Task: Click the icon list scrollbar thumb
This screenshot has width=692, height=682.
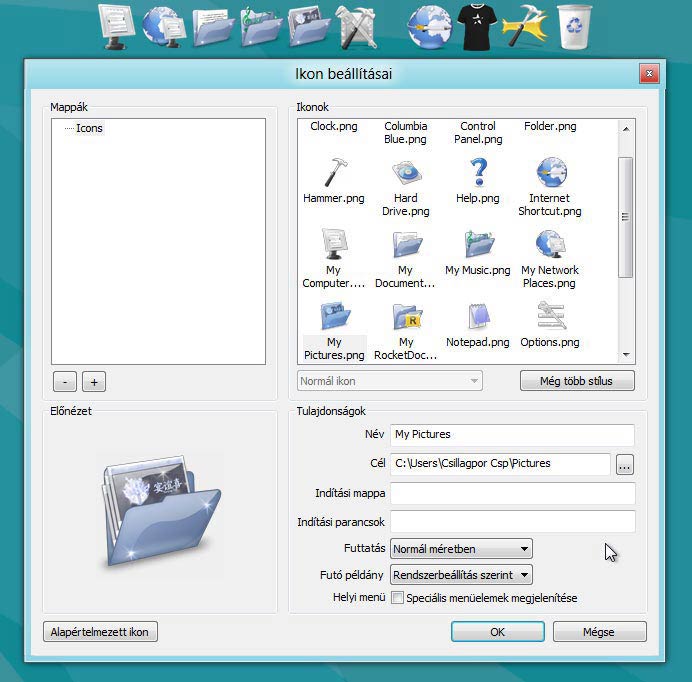Action: [625, 217]
